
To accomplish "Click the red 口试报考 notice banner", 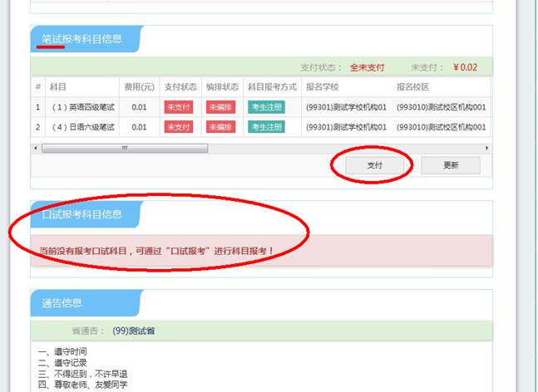I will coord(261,251).
